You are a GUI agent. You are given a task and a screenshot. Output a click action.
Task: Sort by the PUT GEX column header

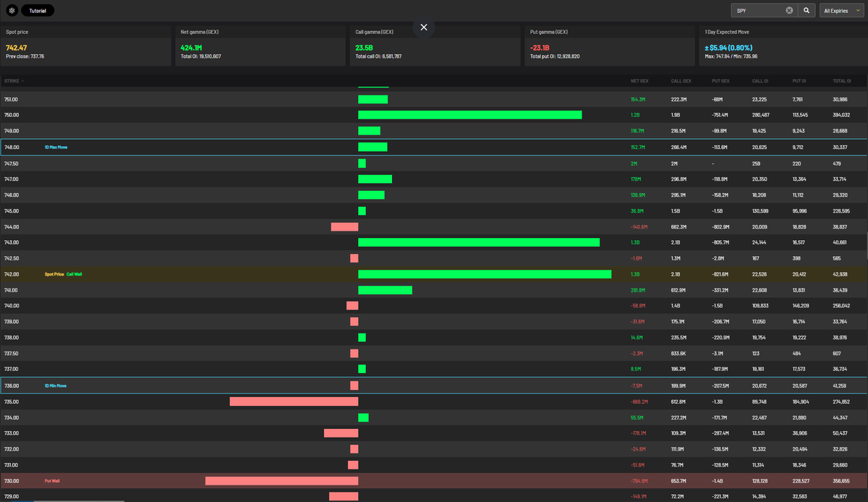click(720, 81)
